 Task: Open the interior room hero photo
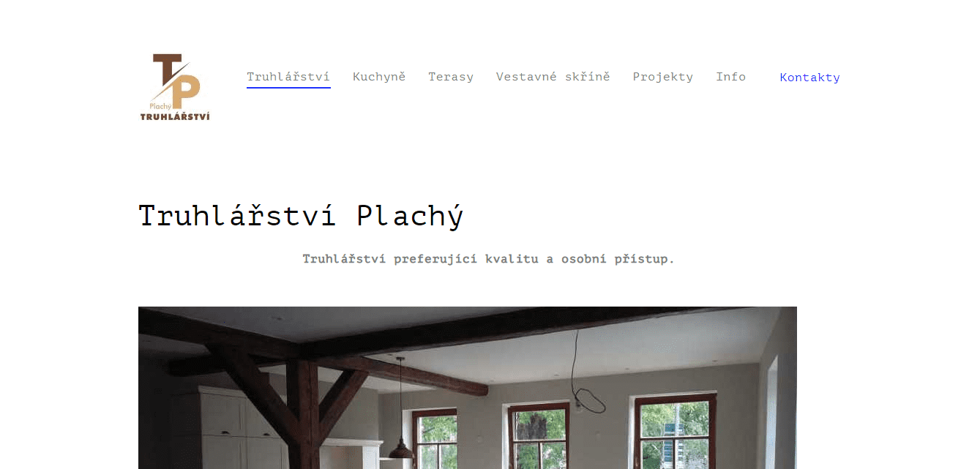coord(468,388)
